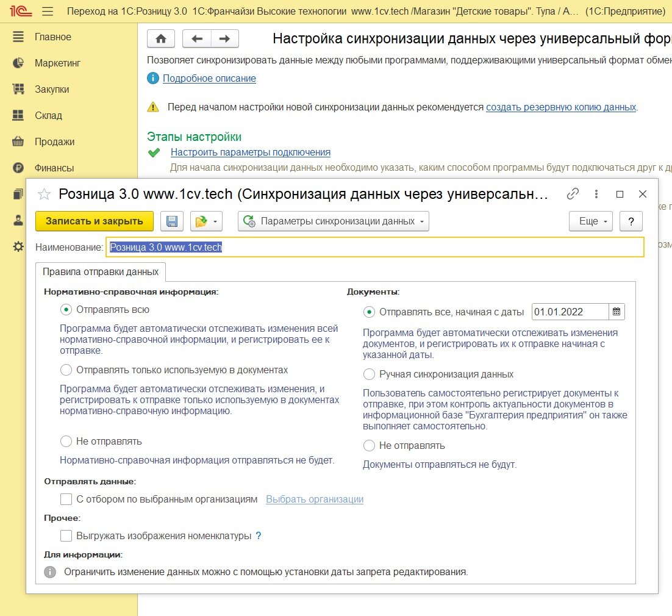Image resolution: width=672 pixels, height=616 pixels.
Task: Open Финансы section in sidebar
Action: click(x=54, y=168)
